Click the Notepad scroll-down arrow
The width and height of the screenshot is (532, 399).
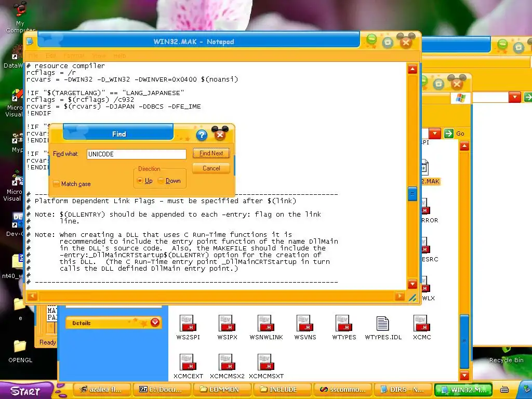412,284
